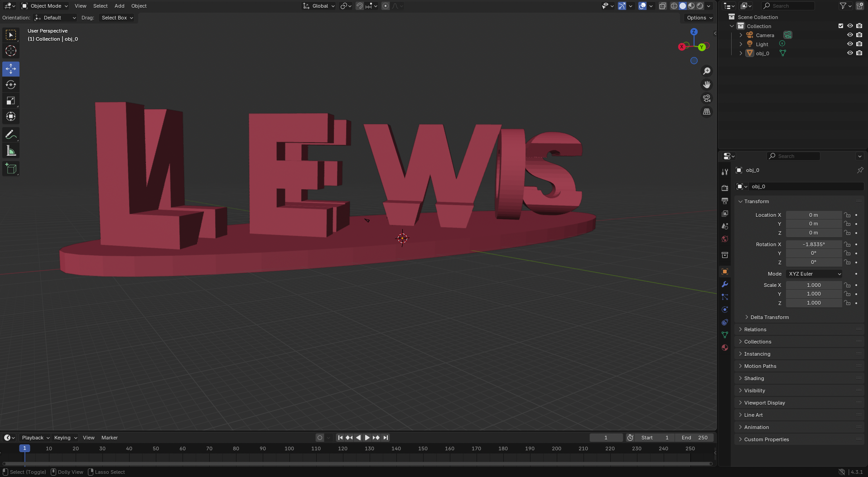This screenshot has width=868, height=477.
Task: Open the Keying popover in timeline
Action: point(65,438)
